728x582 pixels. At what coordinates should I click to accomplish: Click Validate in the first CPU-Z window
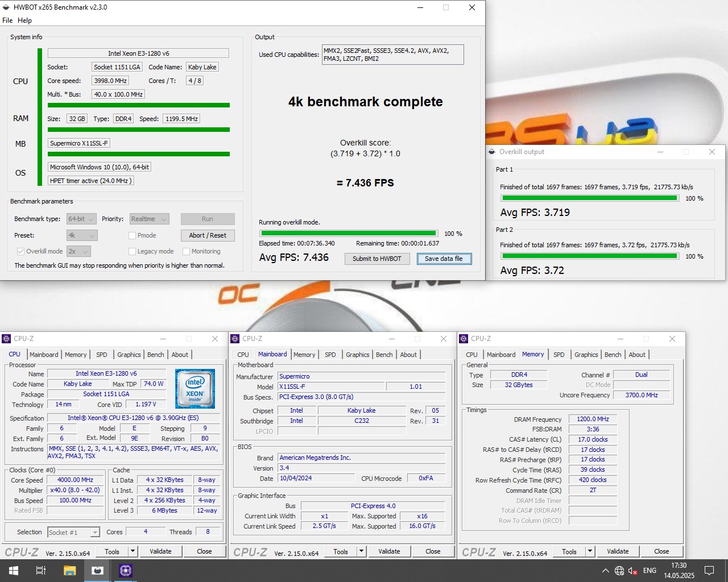pos(160,551)
